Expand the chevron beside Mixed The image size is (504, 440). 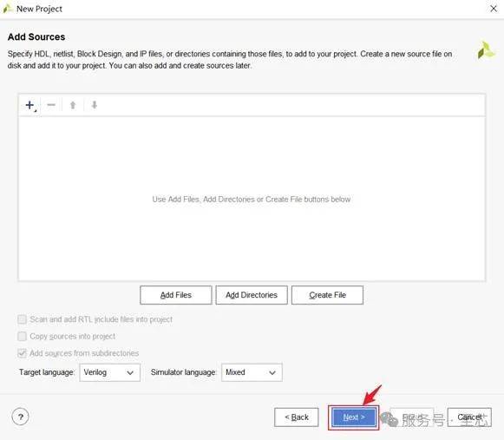pyautogui.click(x=272, y=373)
